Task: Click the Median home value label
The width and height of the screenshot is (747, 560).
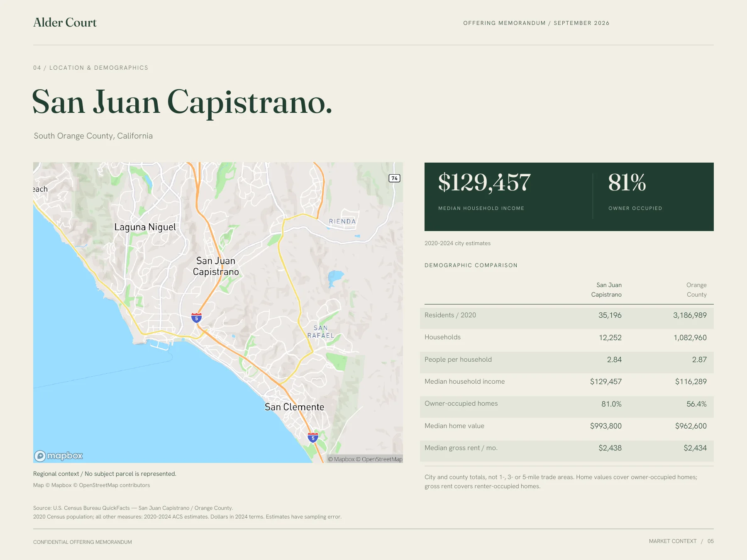Action: 454,426
